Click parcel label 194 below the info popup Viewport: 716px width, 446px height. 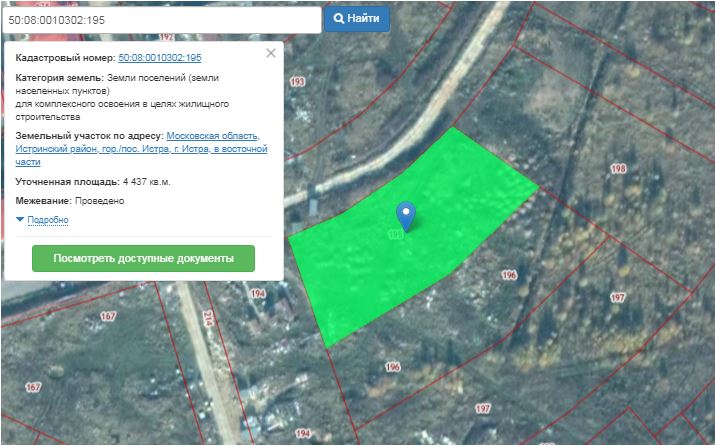tap(259, 294)
